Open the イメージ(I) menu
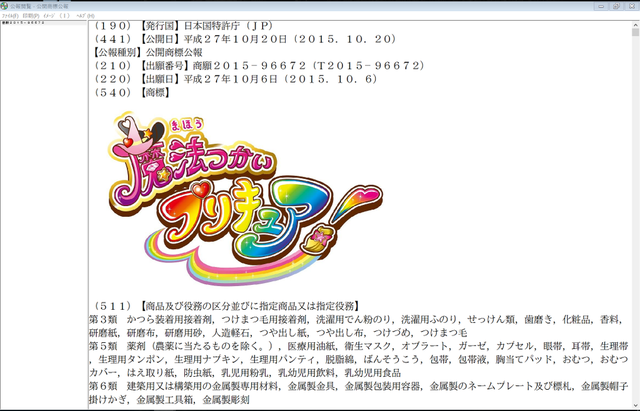The height and width of the screenshot is (411, 640). (56, 16)
